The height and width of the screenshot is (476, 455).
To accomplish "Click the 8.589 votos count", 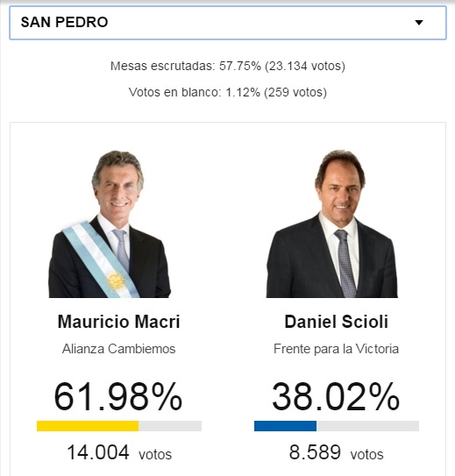I will (x=336, y=452).
